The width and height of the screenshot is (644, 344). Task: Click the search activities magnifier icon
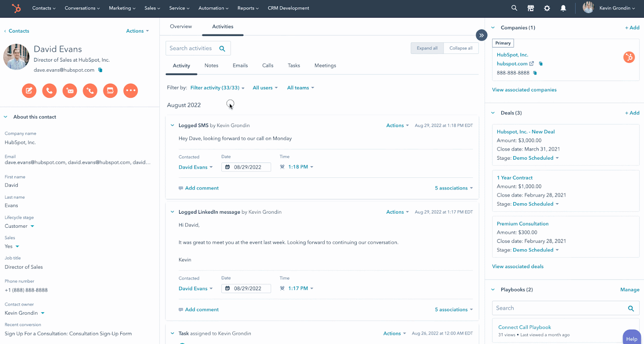tap(222, 48)
